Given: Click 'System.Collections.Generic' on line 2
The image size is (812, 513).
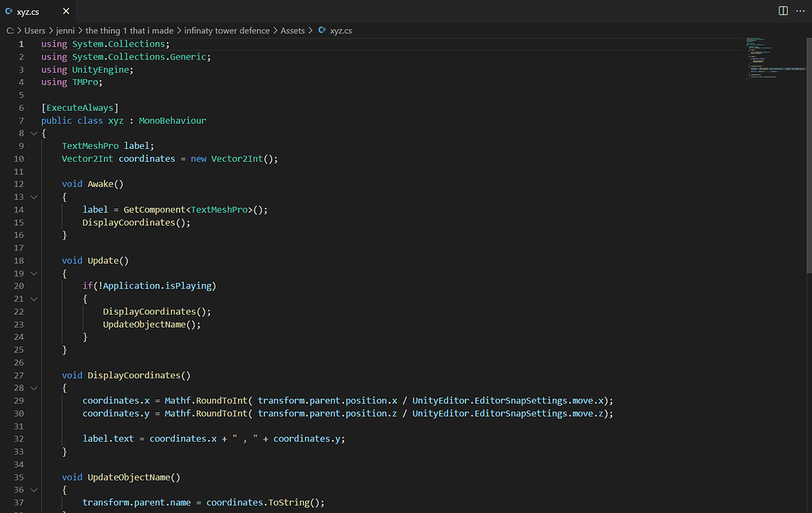Looking at the screenshot, I should (x=139, y=57).
